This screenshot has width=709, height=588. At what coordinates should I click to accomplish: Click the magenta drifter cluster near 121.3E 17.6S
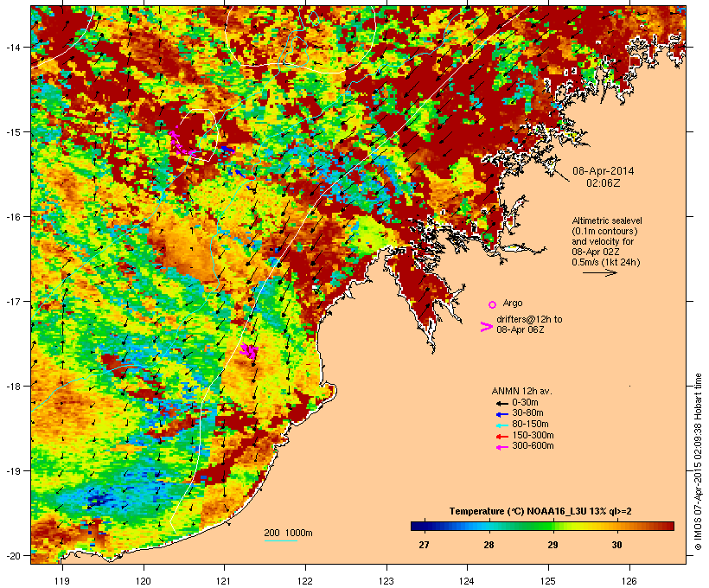(x=249, y=351)
